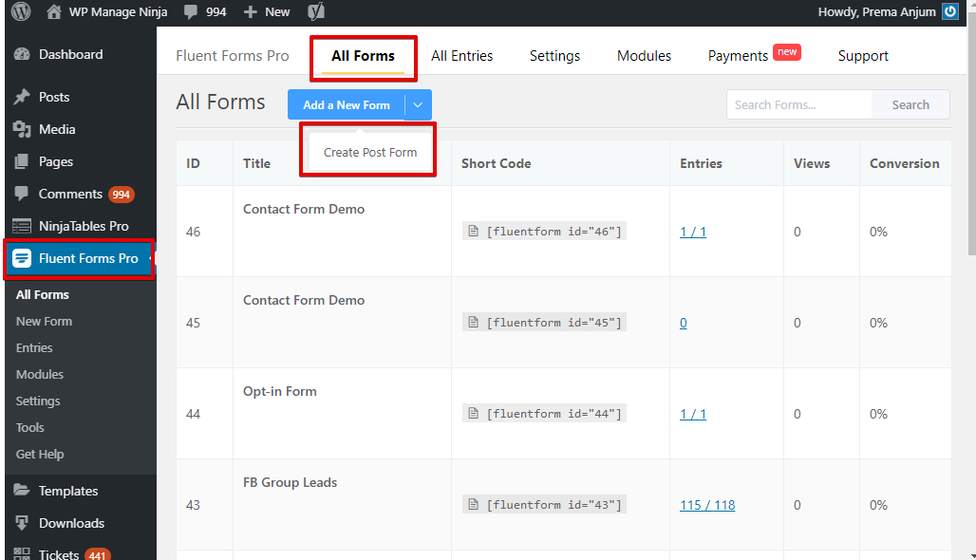Expand the Add a New Form dropdown arrow
Screen dimensions: 976x560
(418, 104)
